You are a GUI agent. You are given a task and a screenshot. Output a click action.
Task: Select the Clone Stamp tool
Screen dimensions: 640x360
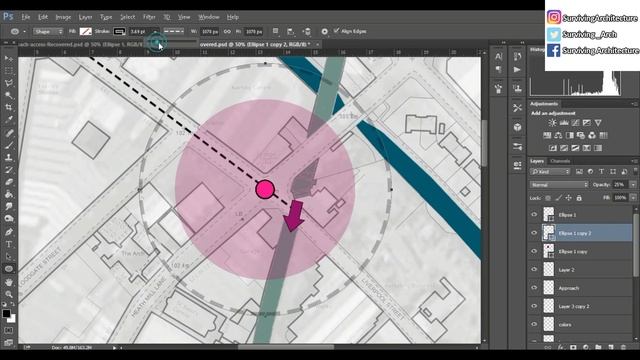coord(9,158)
